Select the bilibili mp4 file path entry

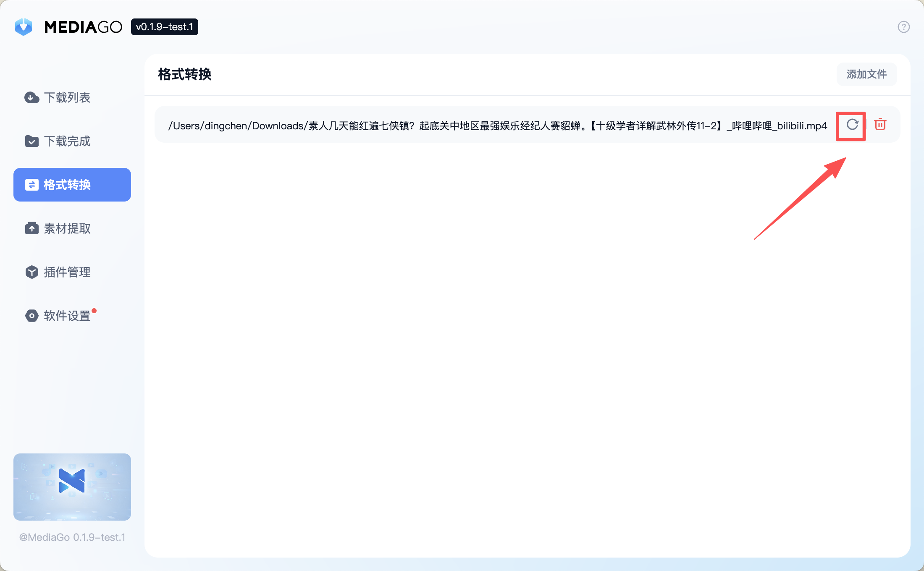498,125
